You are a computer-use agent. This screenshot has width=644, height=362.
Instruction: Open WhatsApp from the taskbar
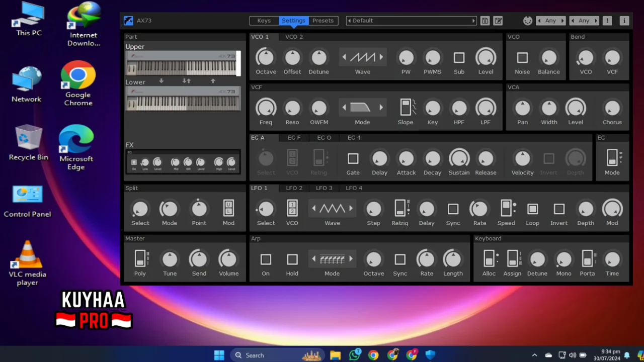click(354, 355)
